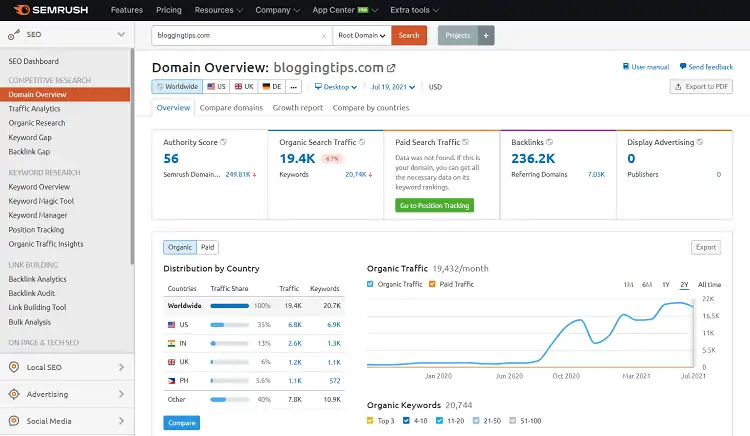Collapse the SEO sidebar section
Image resolution: width=750 pixels, height=436 pixels.
pyautogui.click(x=121, y=34)
